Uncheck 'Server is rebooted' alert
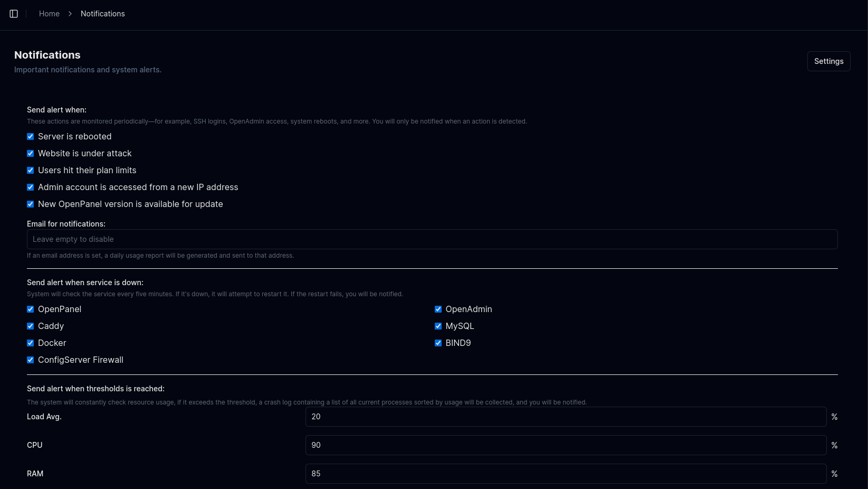 coord(30,136)
